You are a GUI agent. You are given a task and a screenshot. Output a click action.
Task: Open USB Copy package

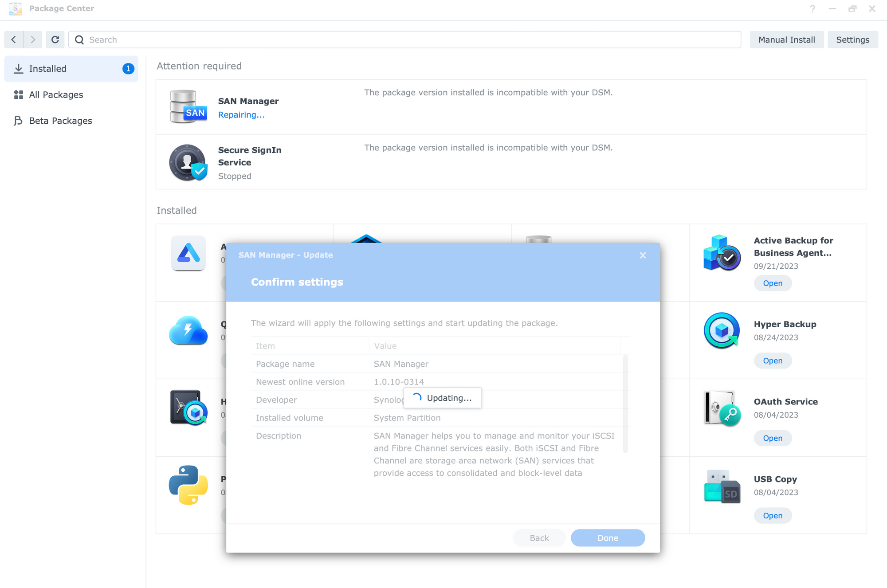point(773,516)
